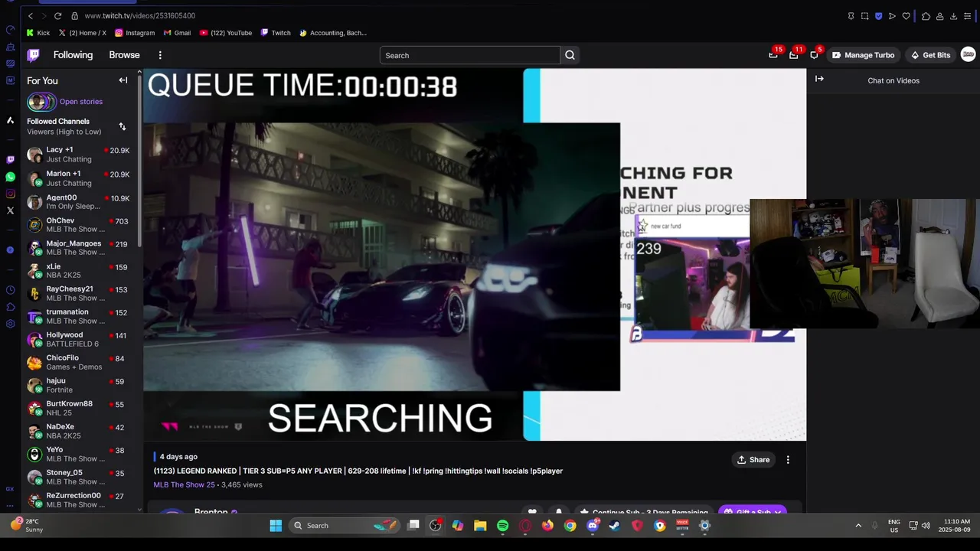980x551 pixels.
Task: Open YouTube bookmark
Action: 226,33
